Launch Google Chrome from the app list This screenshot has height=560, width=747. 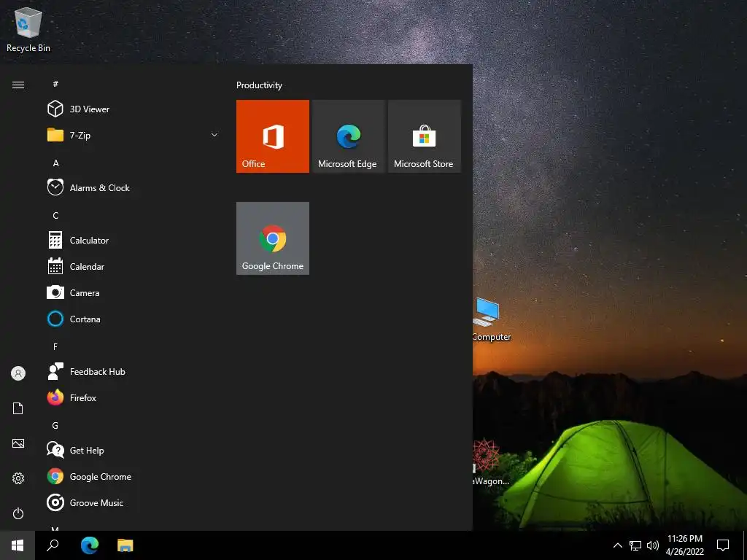(133, 476)
